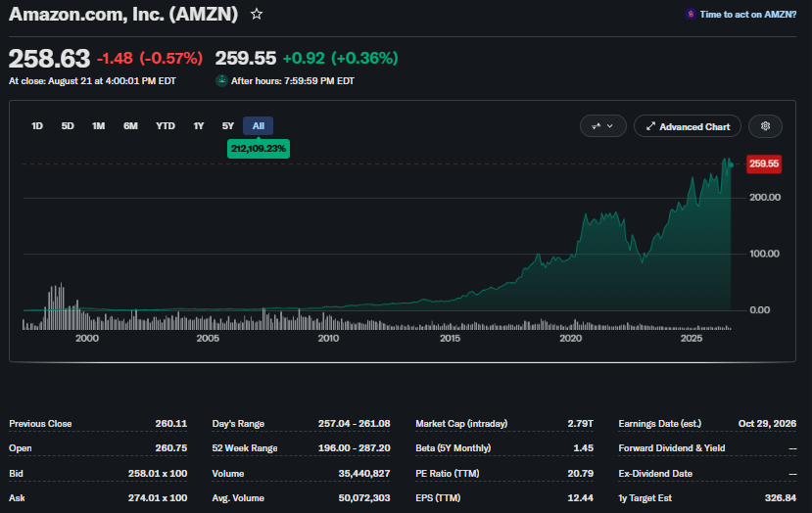Click Volume value 35,440,827
This screenshot has width=812, height=513.
pos(364,473)
